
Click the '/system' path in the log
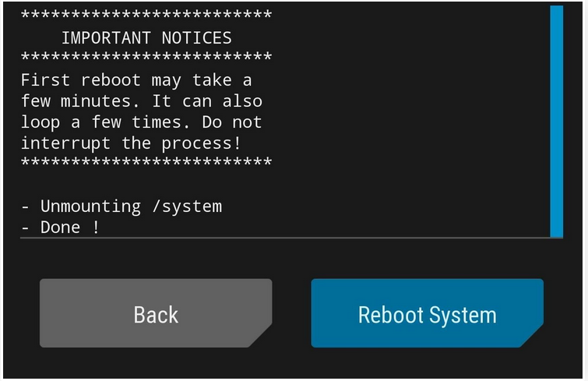(x=187, y=206)
